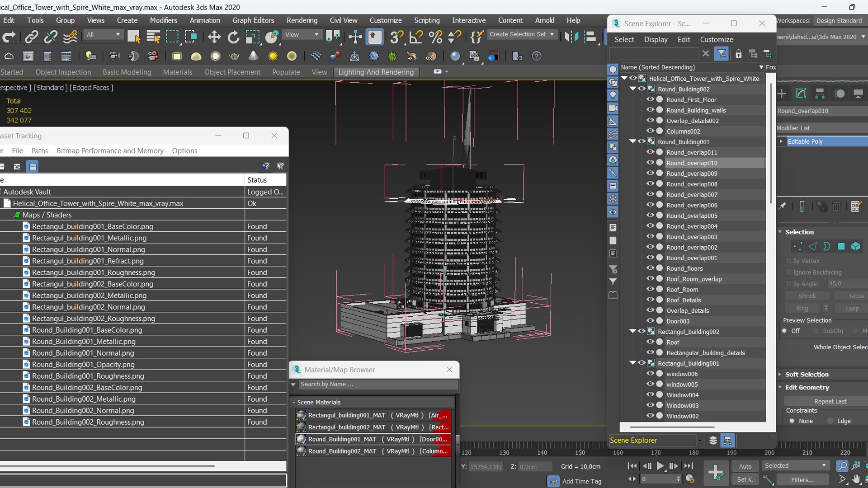This screenshot has width=868, height=488.
Task: Hide Round_overlap010 via its eye icon
Action: click(650, 163)
